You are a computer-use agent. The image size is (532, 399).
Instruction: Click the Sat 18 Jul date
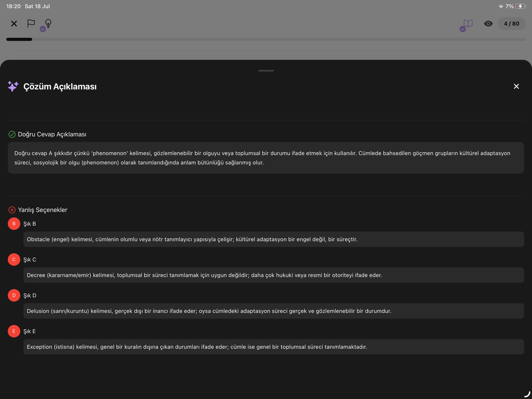(x=37, y=6)
